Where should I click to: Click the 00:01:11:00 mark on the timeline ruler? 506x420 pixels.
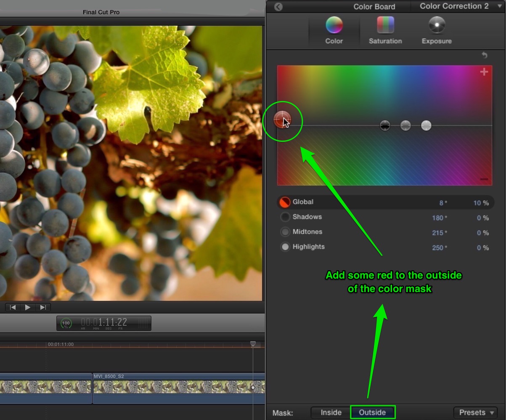pos(61,344)
